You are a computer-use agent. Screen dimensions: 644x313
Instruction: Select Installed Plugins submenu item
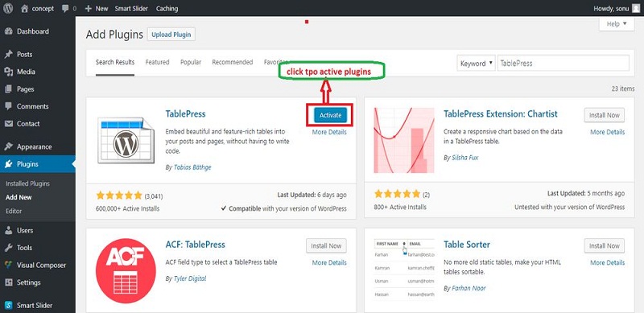click(27, 183)
